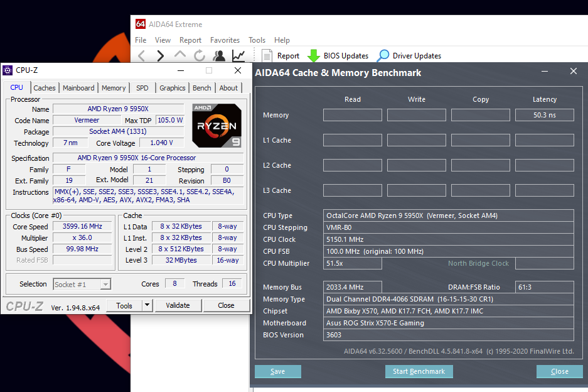
Task: Switch to the Mainboard tab in CPU-Z
Action: pos(78,88)
